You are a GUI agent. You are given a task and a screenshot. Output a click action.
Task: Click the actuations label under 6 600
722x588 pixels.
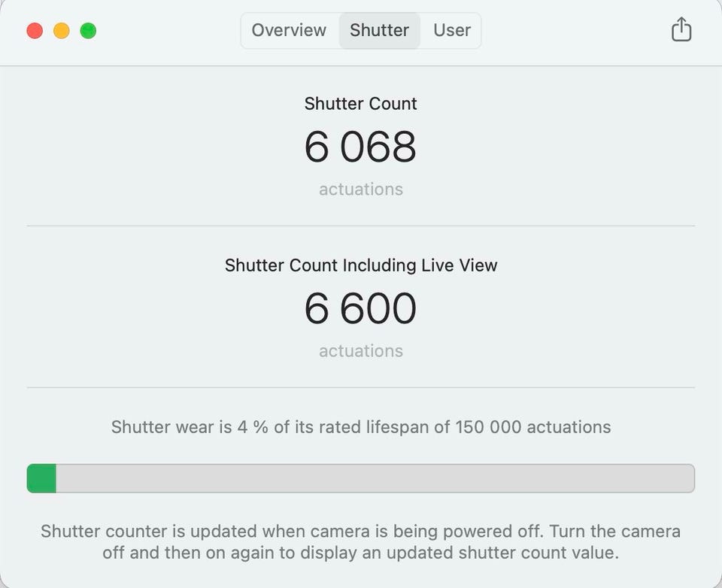pos(360,351)
